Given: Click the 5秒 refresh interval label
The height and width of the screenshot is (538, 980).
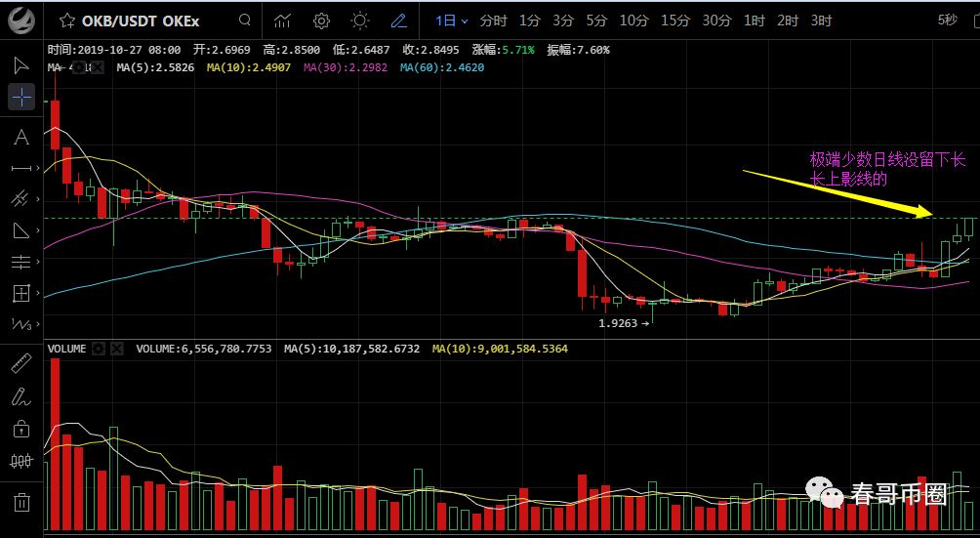Looking at the screenshot, I should 948,20.
